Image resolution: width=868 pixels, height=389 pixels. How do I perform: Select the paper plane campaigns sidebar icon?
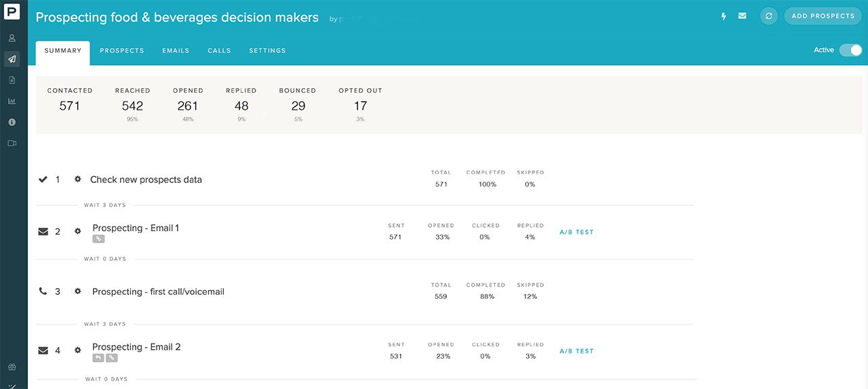pos(12,59)
